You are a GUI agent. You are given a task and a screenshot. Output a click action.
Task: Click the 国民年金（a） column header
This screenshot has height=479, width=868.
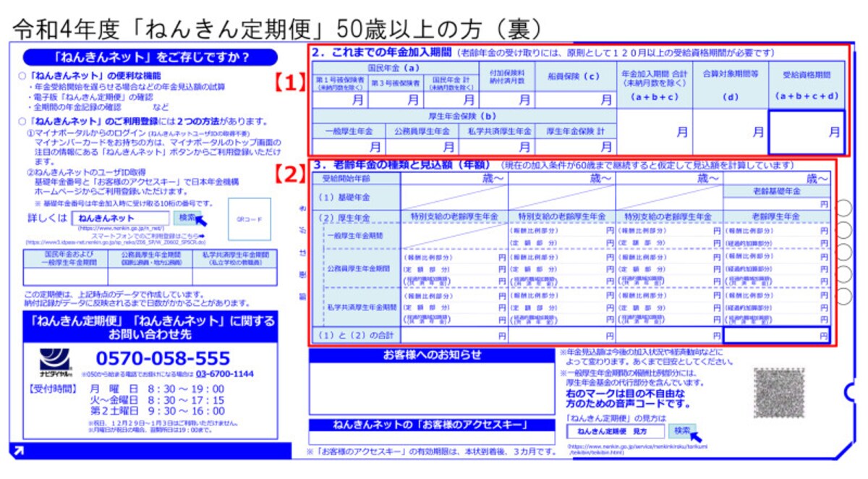pos(394,67)
